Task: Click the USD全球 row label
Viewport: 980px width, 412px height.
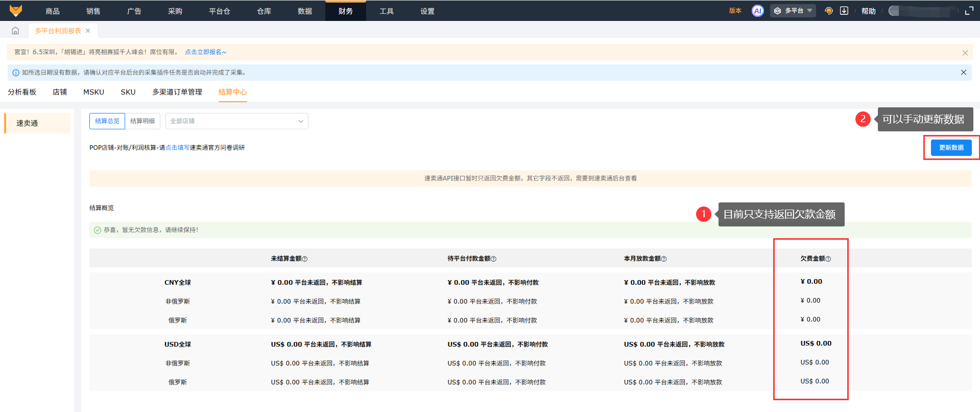Action: coord(178,345)
